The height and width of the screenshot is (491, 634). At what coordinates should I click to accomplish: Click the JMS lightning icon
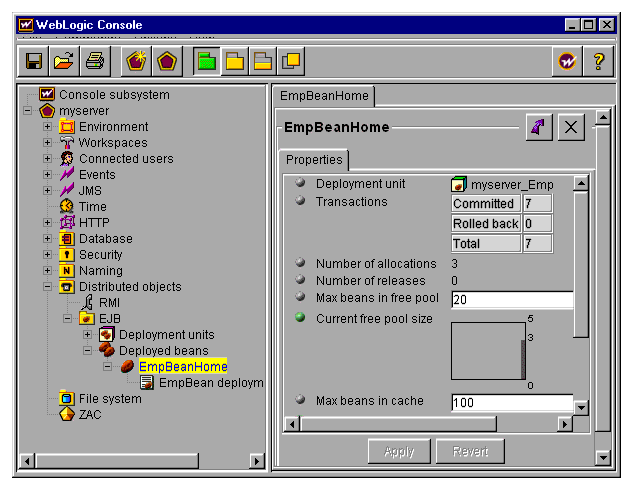[67, 190]
